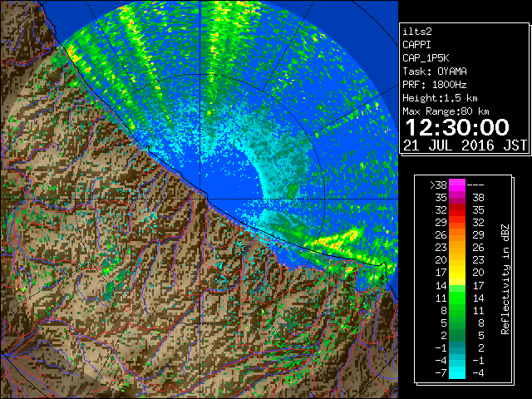
Task: Click the '-7' legend value
Action: pyautogui.click(x=441, y=372)
